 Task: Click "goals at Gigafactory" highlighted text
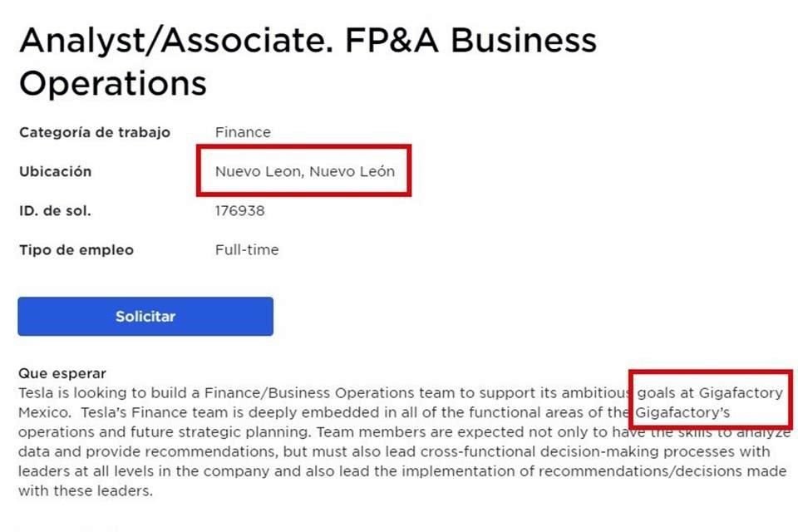(x=709, y=392)
